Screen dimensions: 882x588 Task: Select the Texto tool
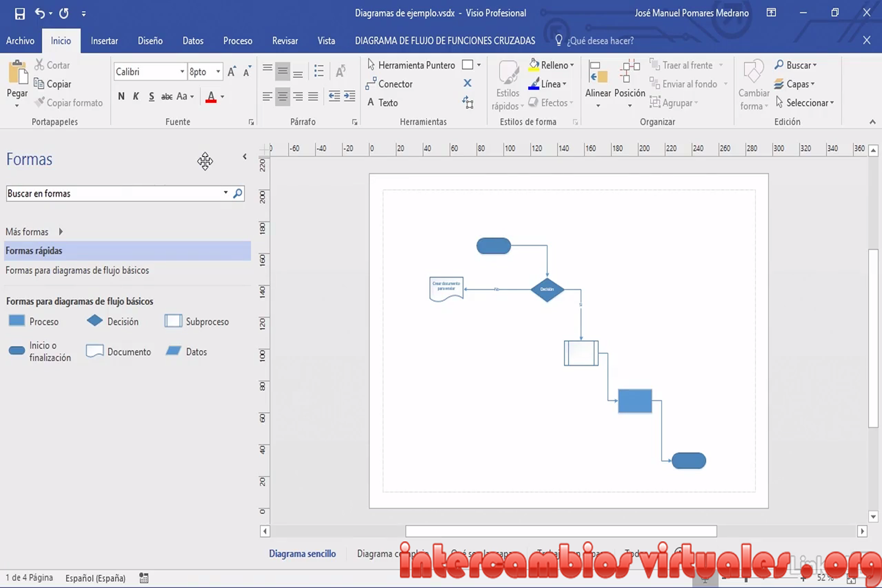pos(383,102)
